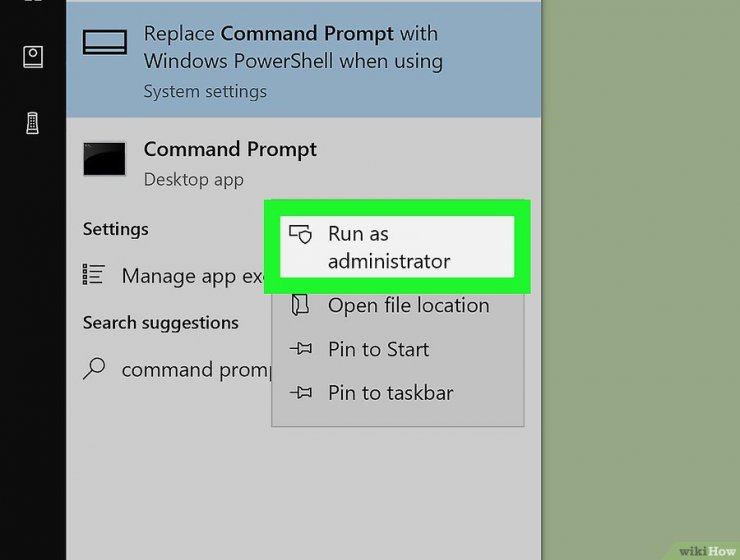Click the pin icon beside Pin to taskbar
Viewport: 740px width, 560px height.
301,392
